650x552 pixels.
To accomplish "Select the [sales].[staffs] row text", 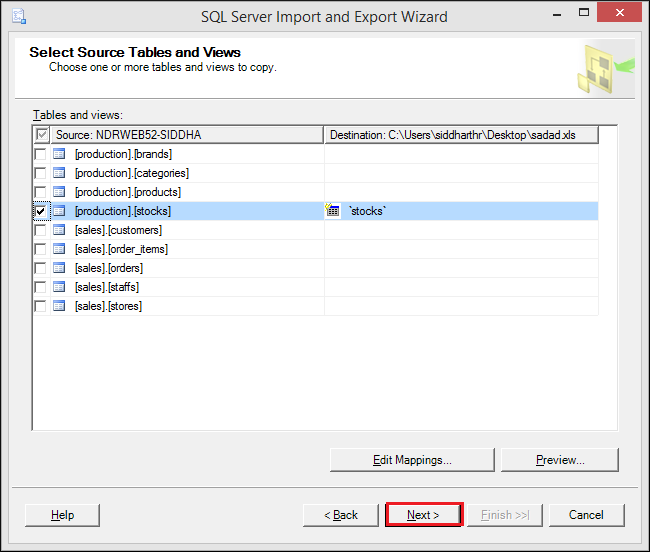I will tap(107, 287).
